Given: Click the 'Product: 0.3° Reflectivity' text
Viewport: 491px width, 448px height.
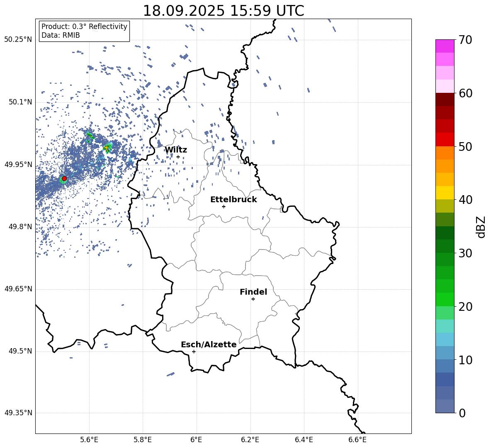Looking at the screenshot, I should click(84, 27).
